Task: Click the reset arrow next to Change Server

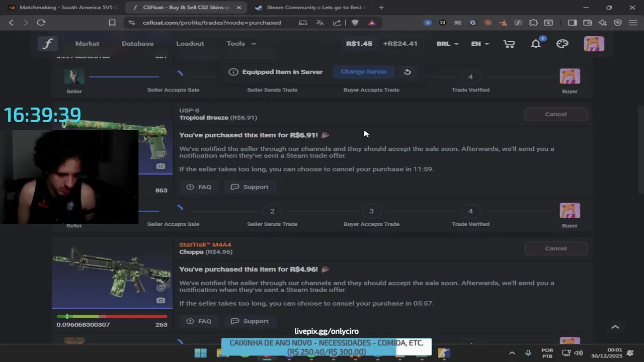Action: (408, 72)
